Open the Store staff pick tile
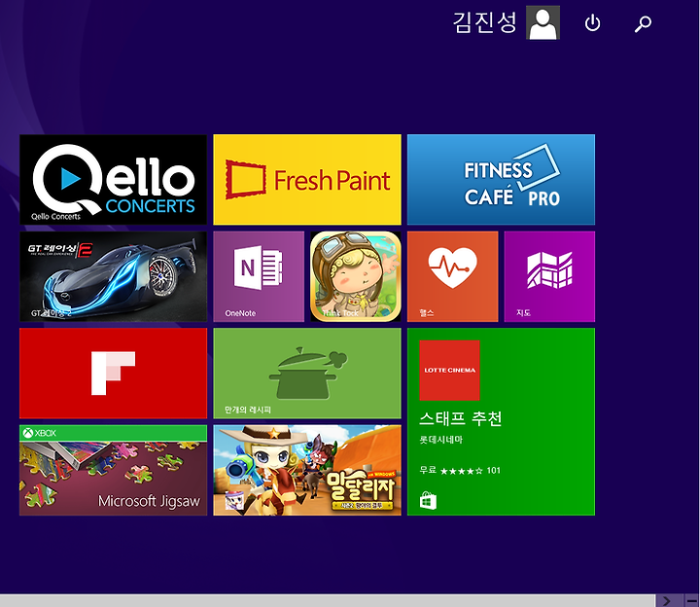The width and height of the screenshot is (700, 607). point(501,421)
